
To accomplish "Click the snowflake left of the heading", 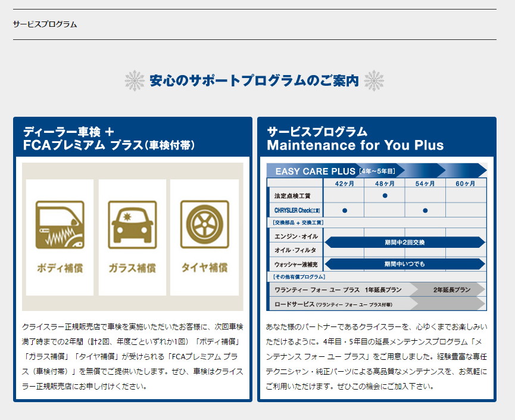I will [x=135, y=80].
